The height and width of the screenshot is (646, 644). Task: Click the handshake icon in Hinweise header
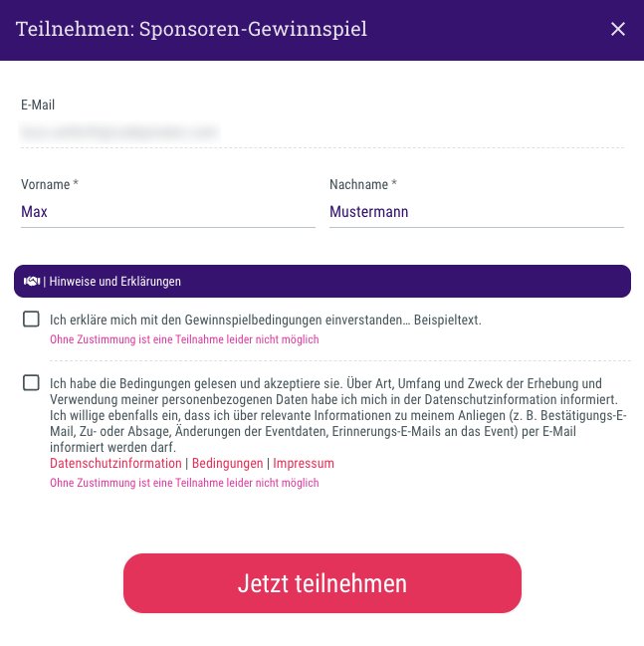(x=31, y=282)
